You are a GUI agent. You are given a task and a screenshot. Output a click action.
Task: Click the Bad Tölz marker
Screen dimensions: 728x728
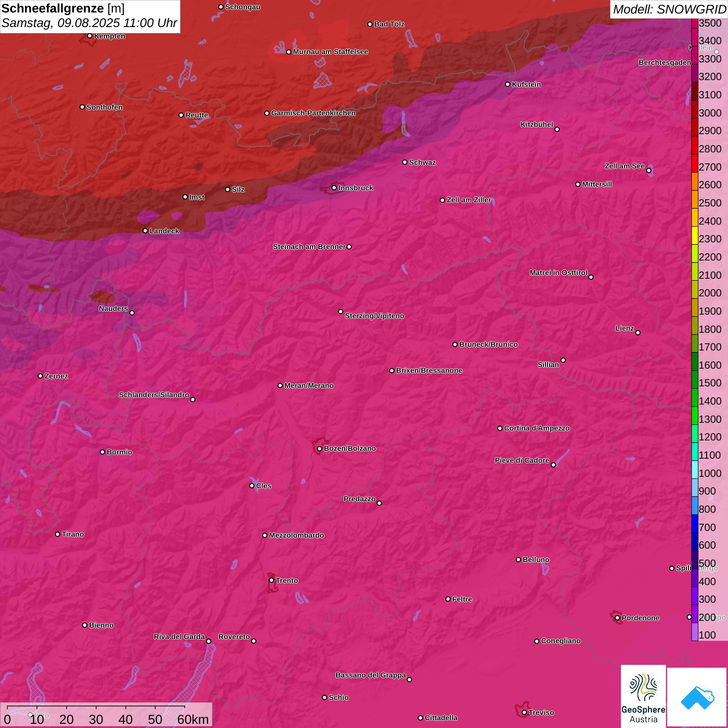click(x=370, y=24)
